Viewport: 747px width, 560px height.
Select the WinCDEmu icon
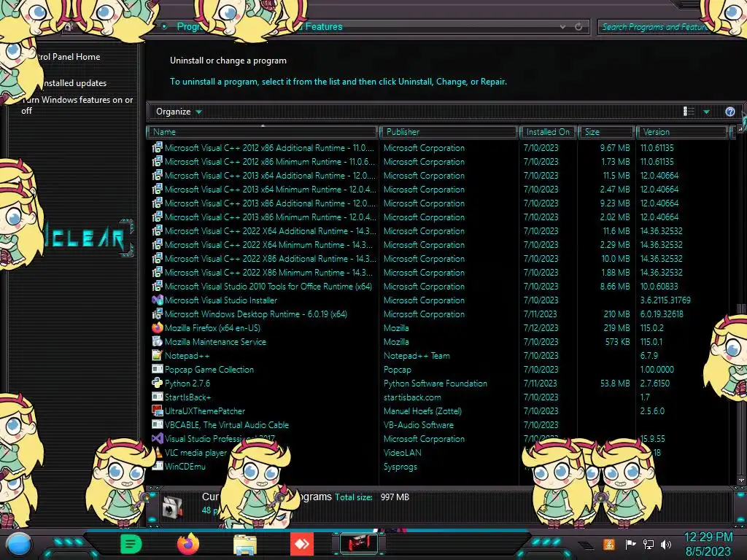(x=158, y=466)
